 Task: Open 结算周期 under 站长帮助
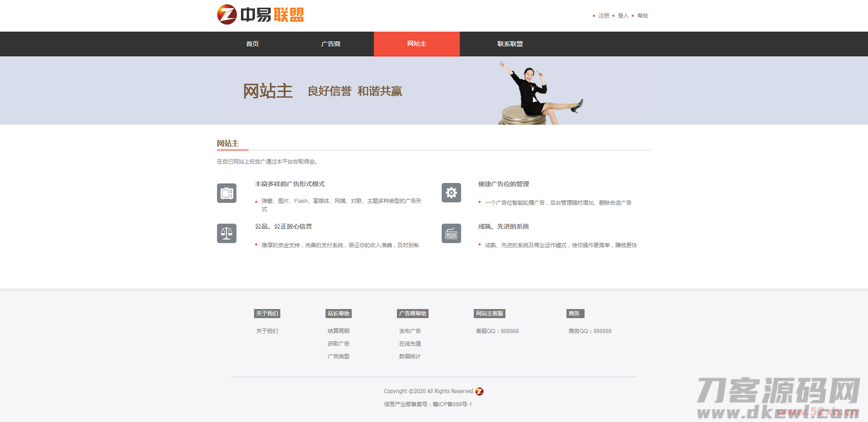tap(338, 331)
